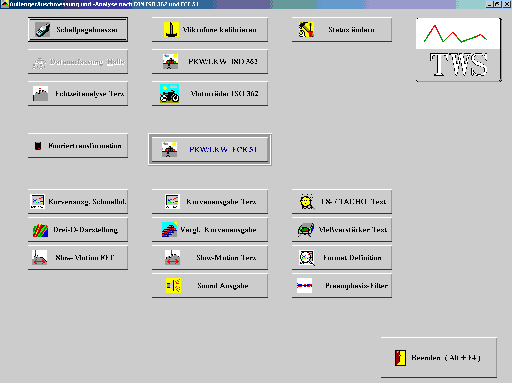
Task: Open PKW/LKW ECE 51 measurement
Action: pos(210,150)
